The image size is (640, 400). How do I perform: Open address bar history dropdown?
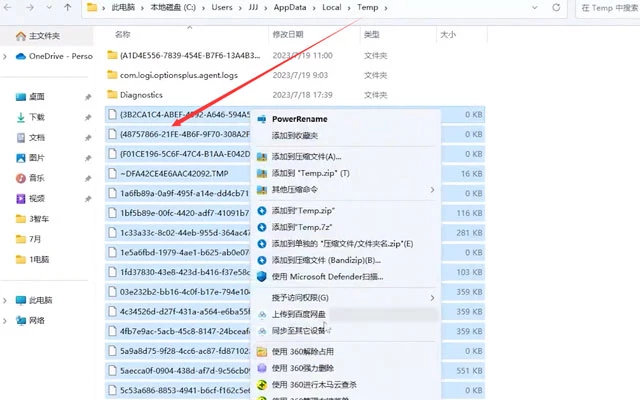[534, 8]
